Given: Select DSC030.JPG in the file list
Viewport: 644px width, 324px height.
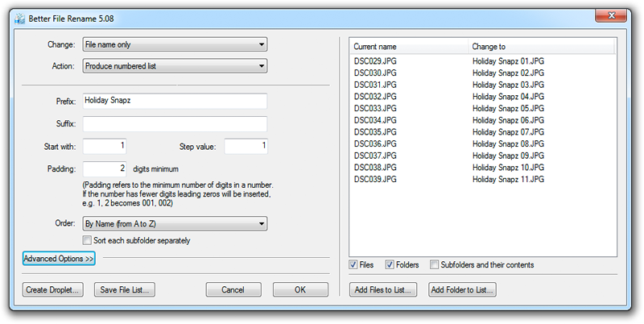Looking at the screenshot, I should (x=375, y=73).
